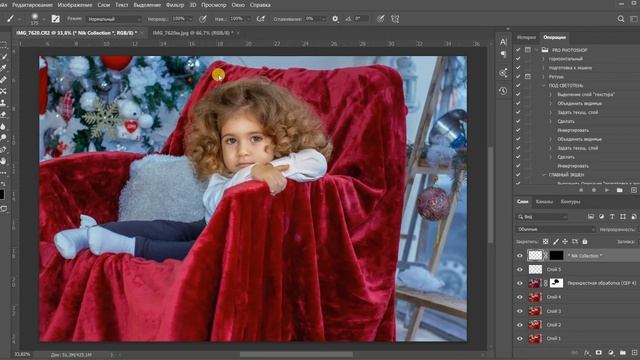Hide the Перекрестная обработка layer
Viewport: 640px width, 360px height.
click(x=520, y=283)
